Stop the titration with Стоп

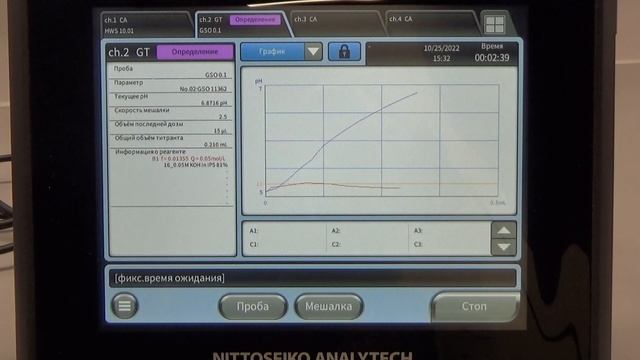click(x=474, y=307)
